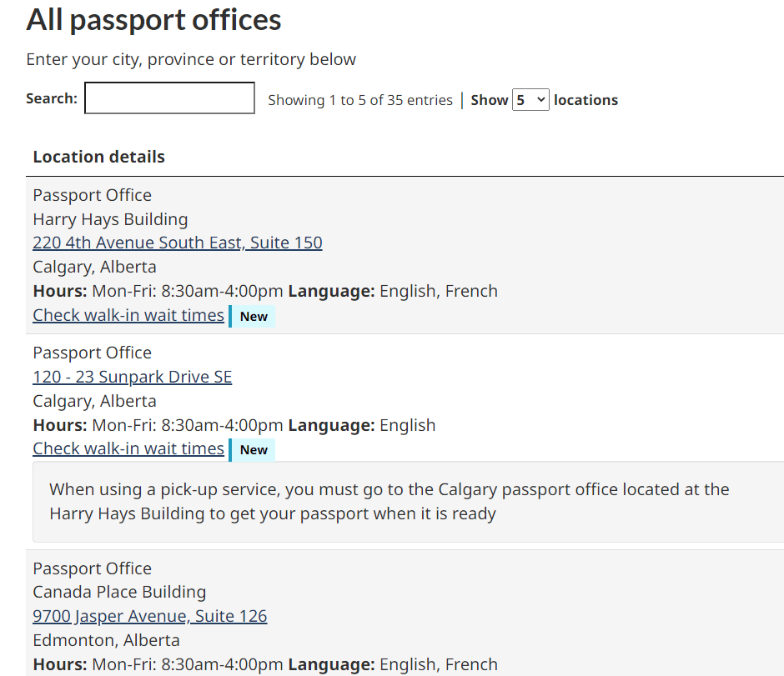Open the 220 4th Avenue South East link
This screenshot has height=676, width=784.
[x=178, y=243]
